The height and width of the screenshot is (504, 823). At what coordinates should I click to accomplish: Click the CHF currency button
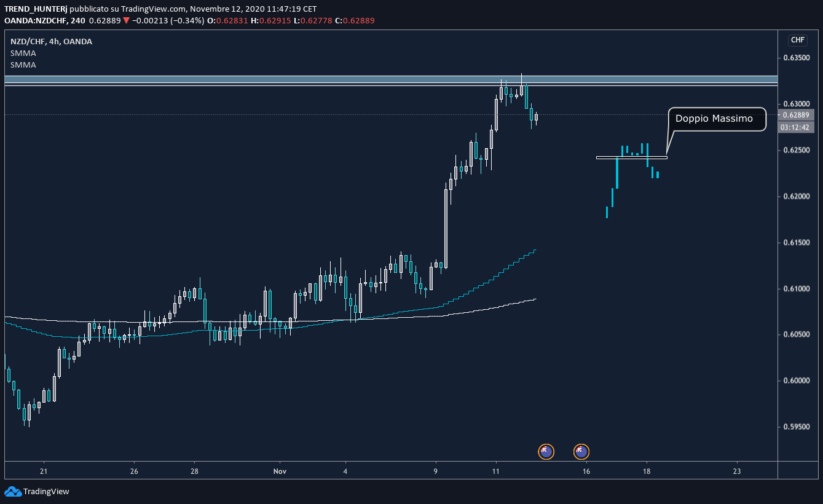(x=797, y=40)
